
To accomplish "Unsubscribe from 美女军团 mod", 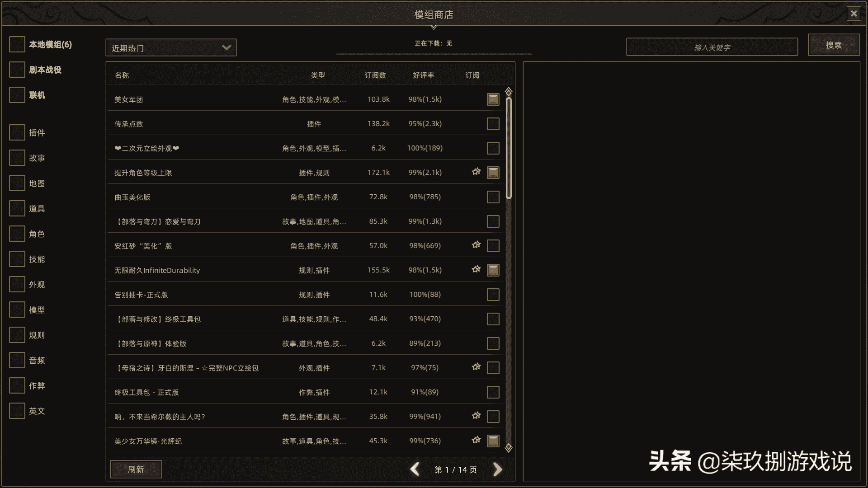I will pos(493,99).
